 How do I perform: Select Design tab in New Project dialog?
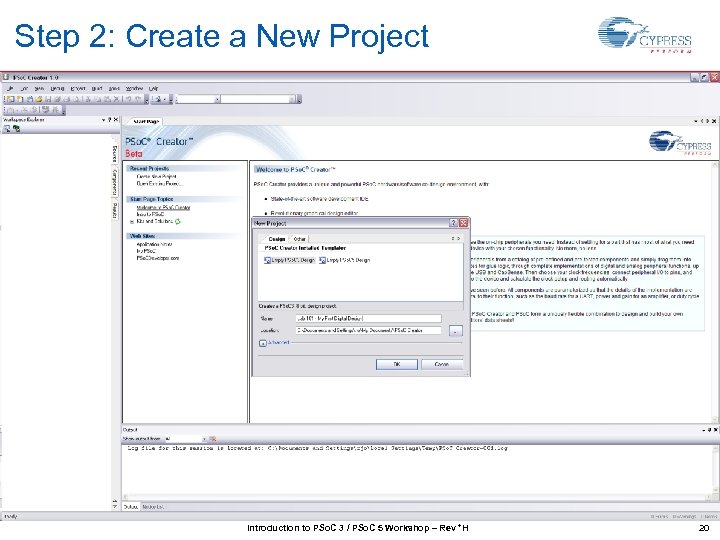click(x=276, y=239)
